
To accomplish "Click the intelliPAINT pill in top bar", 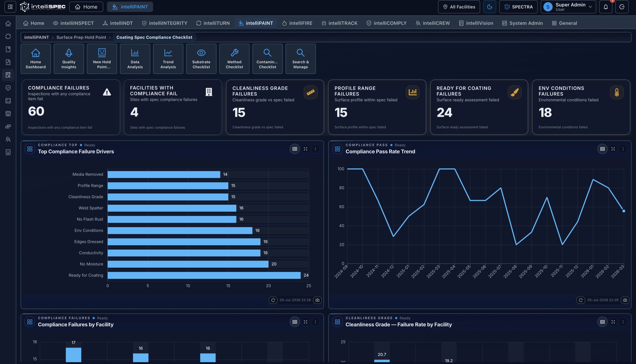I will coord(130,7).
